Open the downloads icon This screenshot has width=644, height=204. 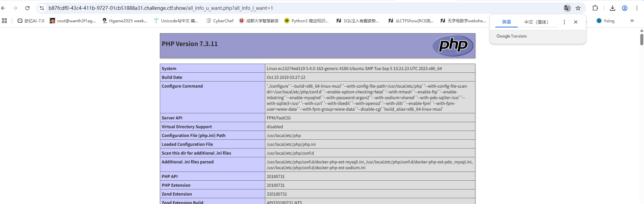tap(612, 8)
